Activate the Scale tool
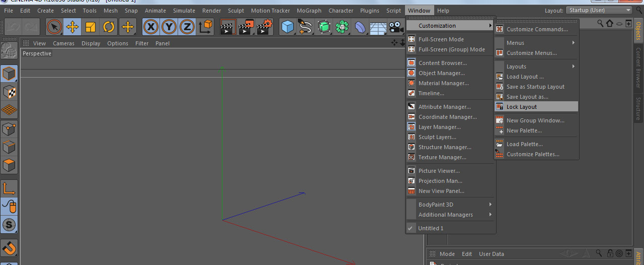Viewport: 644px width, 265px height. (91, 27)
